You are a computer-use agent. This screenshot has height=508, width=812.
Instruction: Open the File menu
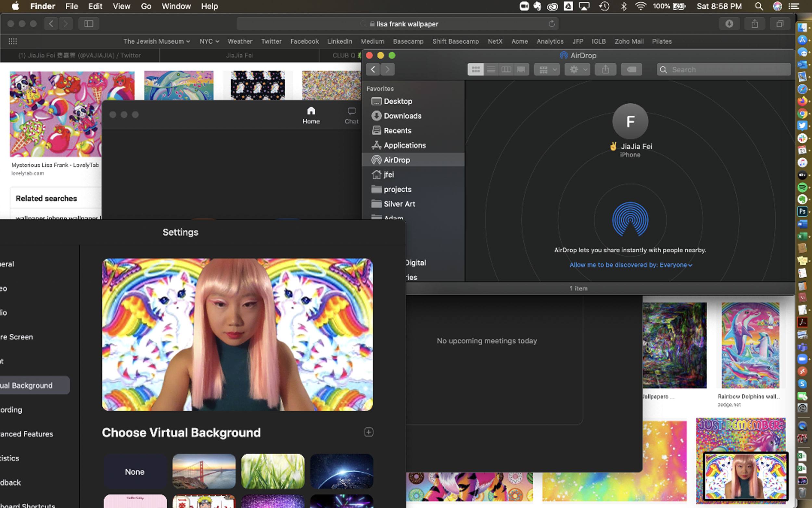71,7
